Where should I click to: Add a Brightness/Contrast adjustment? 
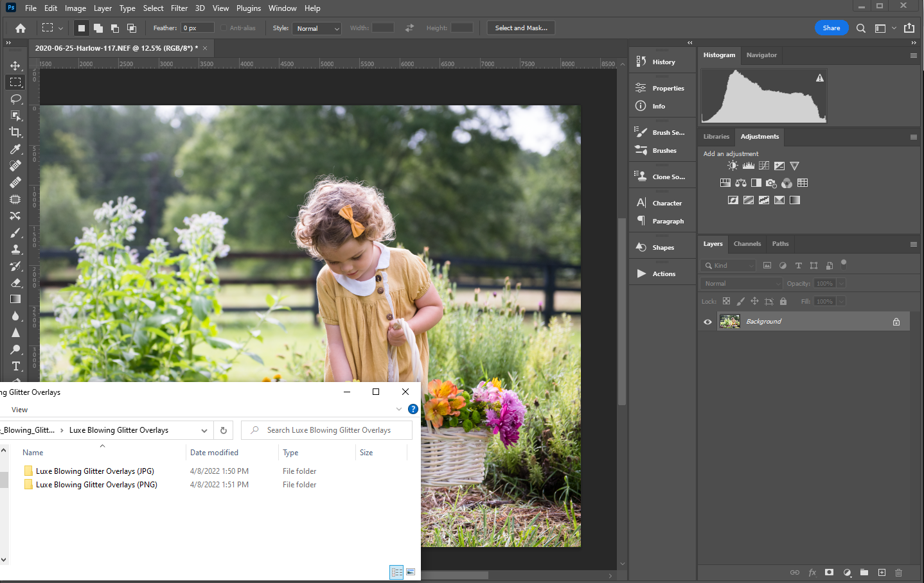[733, 166]
